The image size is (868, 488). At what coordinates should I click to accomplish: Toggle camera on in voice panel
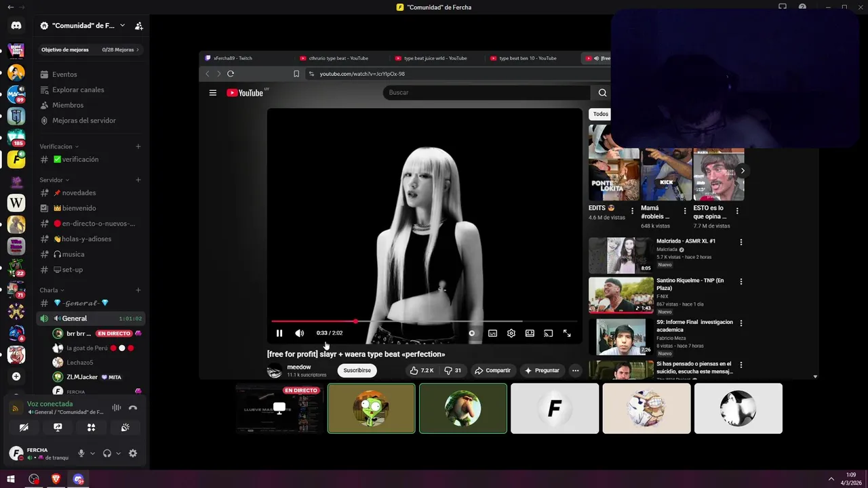click(x=24, y=428)
